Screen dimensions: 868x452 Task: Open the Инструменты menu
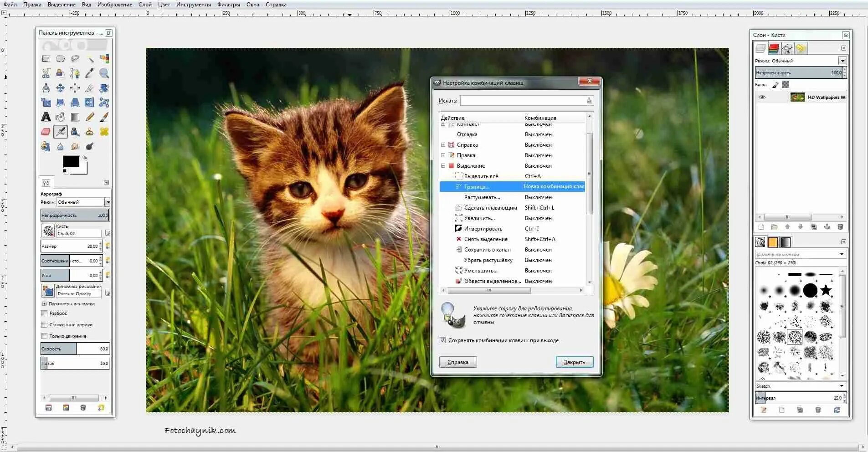pyautogui.click(x=194, y=5)
